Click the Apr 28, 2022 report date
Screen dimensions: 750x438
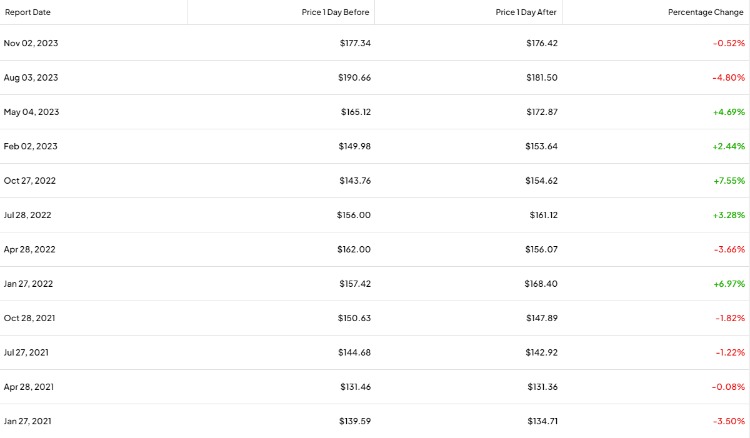click(x=30, y=250)
